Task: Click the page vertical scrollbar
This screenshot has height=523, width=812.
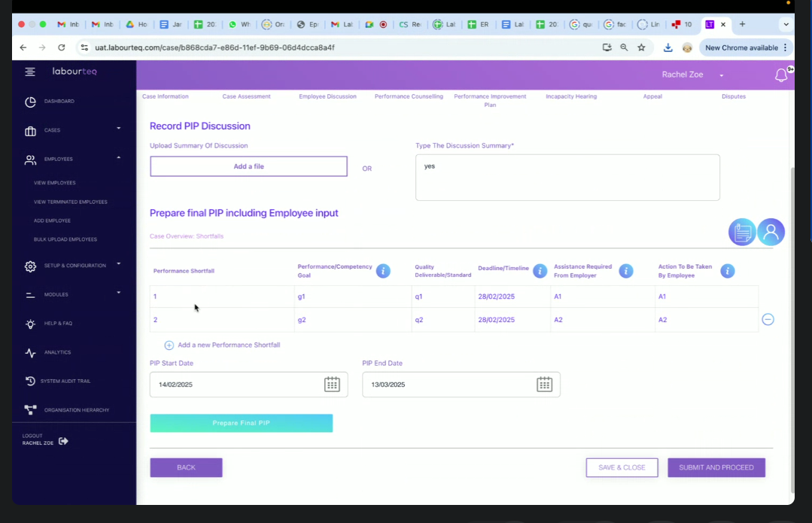Action: point(792,330)
